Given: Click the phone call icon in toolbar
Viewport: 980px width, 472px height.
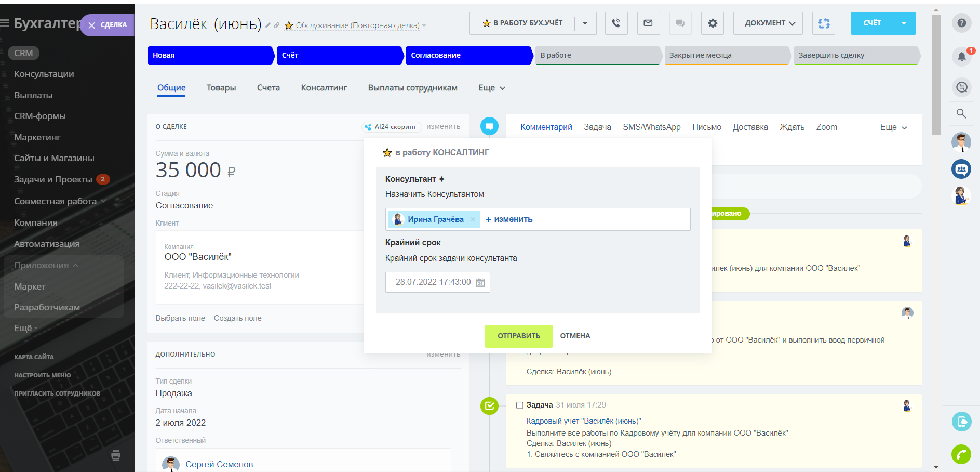Looking at the screenshot, I should pos(616,23).
